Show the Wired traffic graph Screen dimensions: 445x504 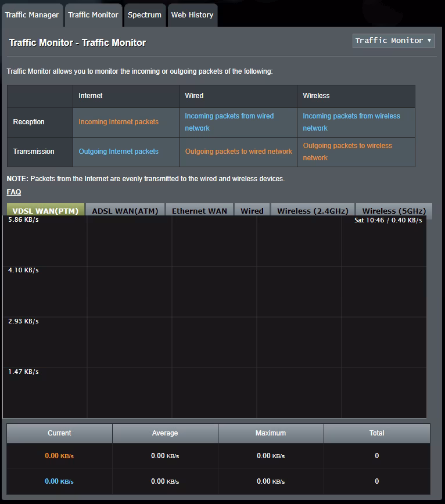click(x=252, y=211)
